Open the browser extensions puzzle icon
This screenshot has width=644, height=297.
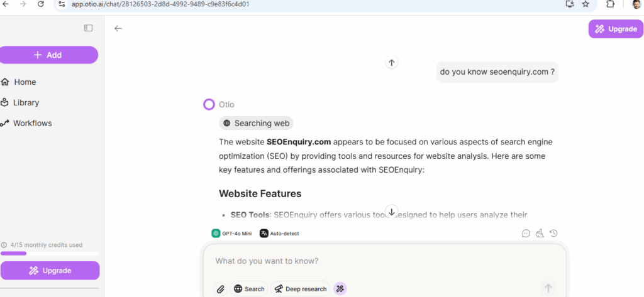(x=610, y=4)
